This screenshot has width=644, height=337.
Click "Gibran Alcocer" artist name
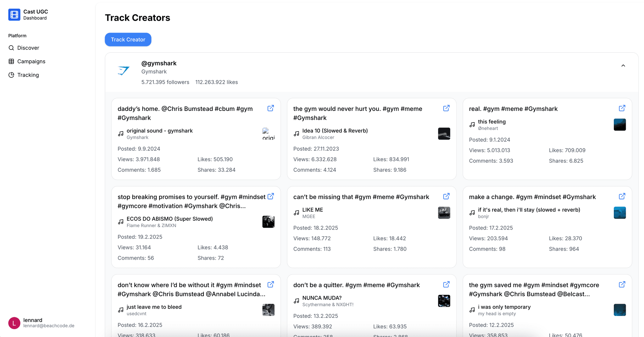[x=318, y=137]
